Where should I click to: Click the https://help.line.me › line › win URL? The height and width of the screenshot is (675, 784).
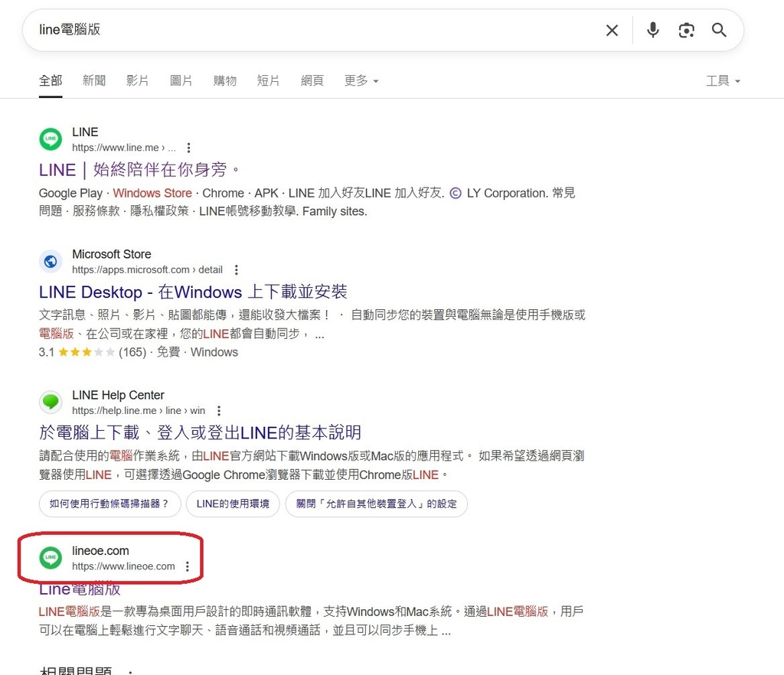click(139, 411)
